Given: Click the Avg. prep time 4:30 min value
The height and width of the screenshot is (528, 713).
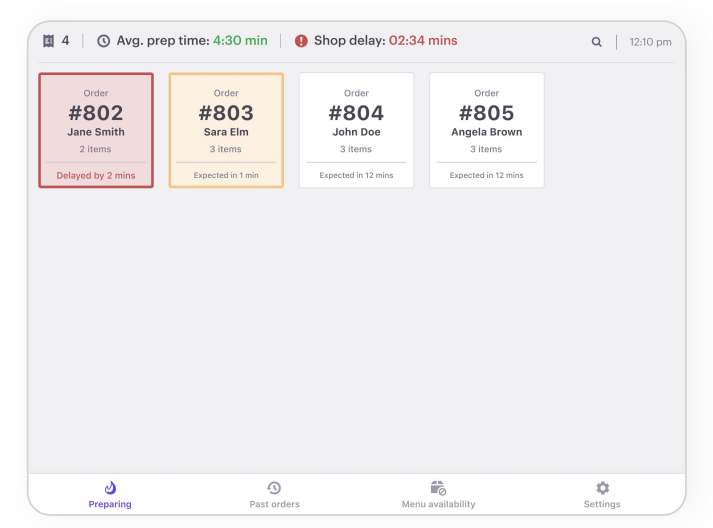Looking at the screenshot, I should [240, 40].
